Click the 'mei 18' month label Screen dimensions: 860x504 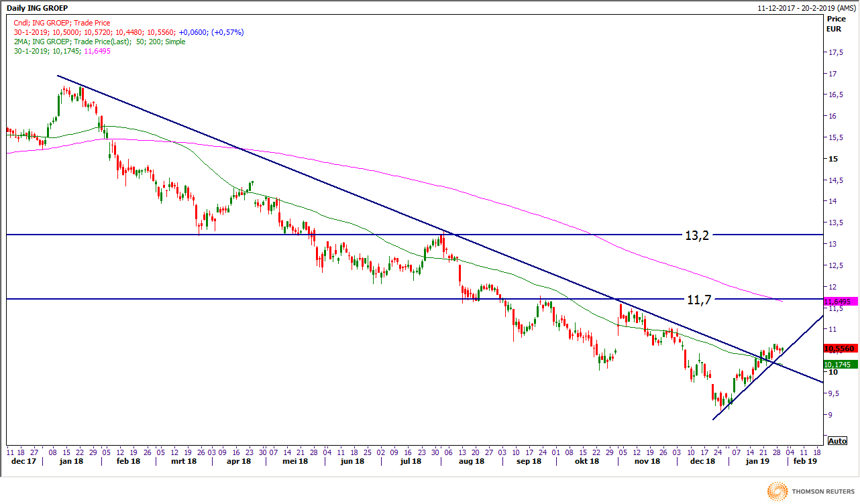[295, 461]
